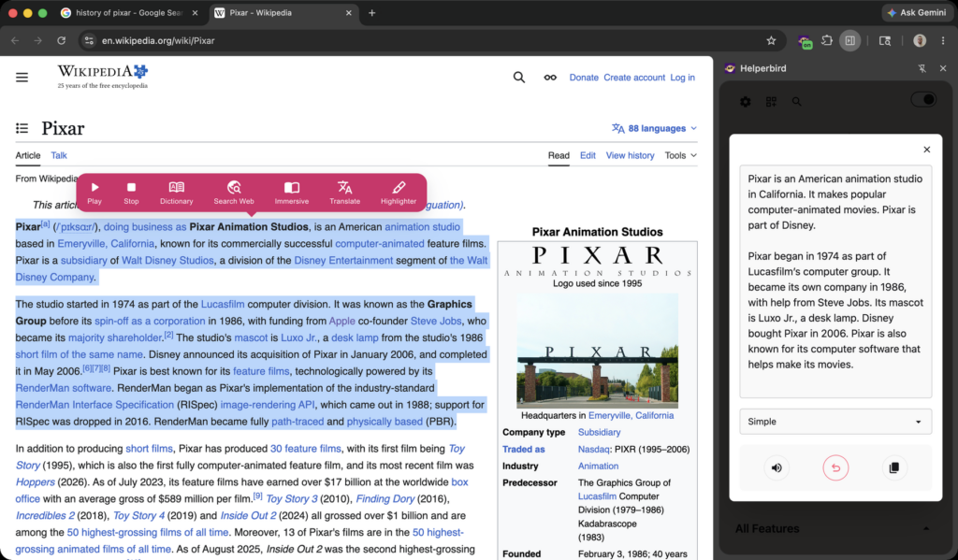
Task: Click the Pixar logo image in infobox
Action: pos(597,261)
